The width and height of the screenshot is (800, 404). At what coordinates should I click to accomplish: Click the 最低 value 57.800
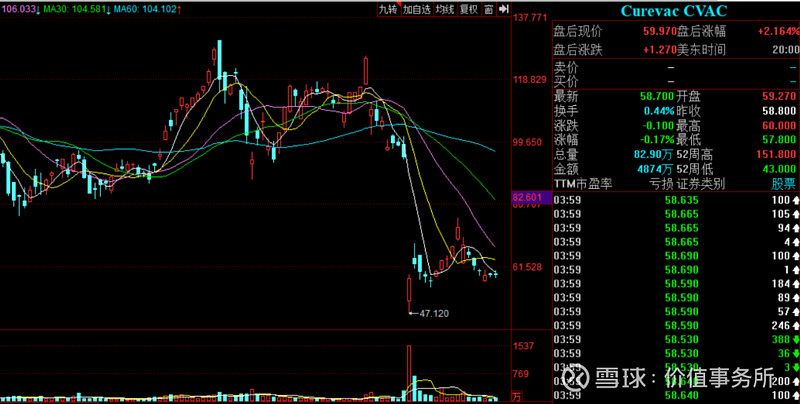779,140
